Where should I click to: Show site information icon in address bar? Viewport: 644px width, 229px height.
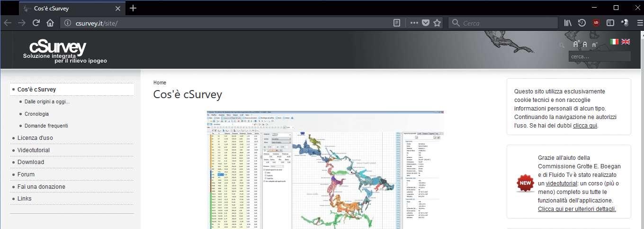click(x=67, y=23)
